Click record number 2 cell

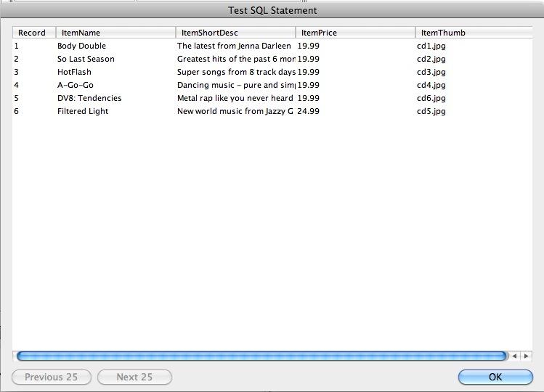tap(16, 59)
